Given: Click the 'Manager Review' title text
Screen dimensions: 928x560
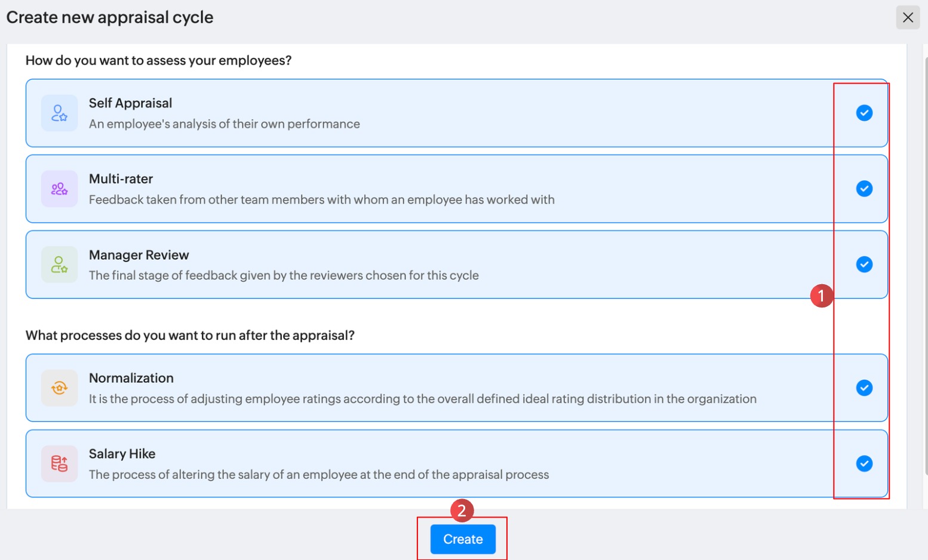Looking at the screenshot, I should tap(139, 255).
